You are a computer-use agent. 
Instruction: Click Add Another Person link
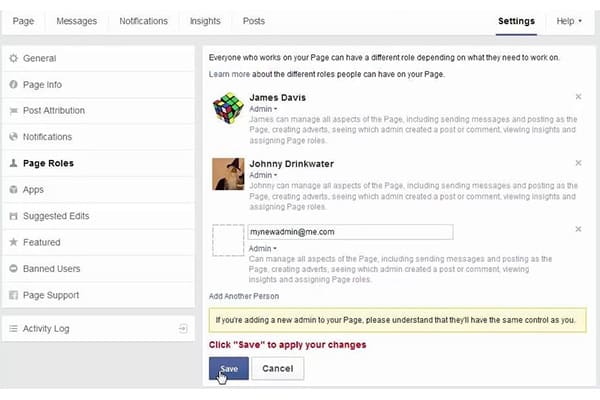pyautogui.click(x=244, y=296)
